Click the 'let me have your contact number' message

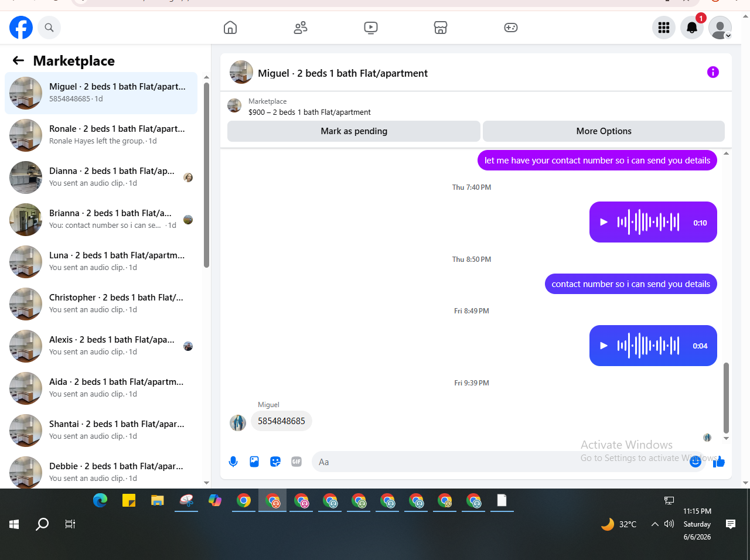[597, 161]
